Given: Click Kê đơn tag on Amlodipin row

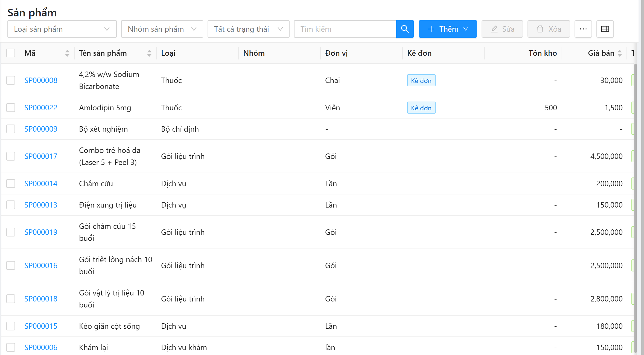Looking at the screenshot, I should (x=421, y=108).
